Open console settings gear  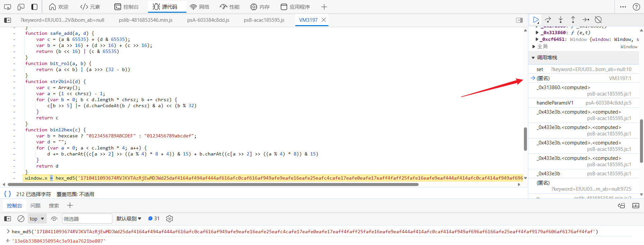[x=169, y=219]
